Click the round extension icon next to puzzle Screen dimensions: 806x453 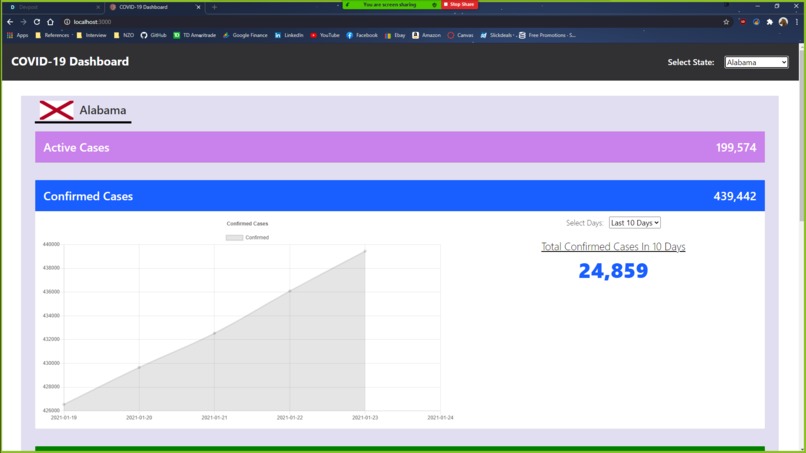point(756,22)
